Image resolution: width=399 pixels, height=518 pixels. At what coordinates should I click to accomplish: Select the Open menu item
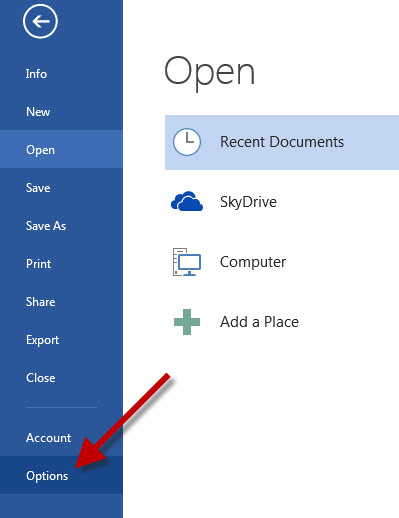click(61, 149)
